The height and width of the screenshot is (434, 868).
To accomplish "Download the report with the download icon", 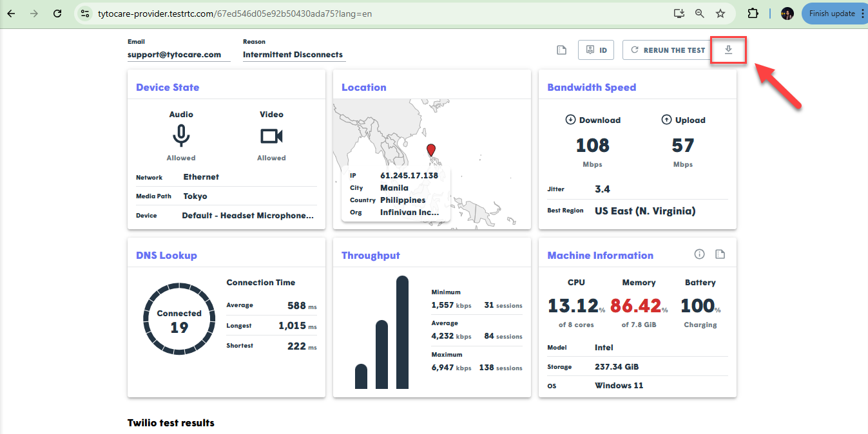I will click(728, 50).
